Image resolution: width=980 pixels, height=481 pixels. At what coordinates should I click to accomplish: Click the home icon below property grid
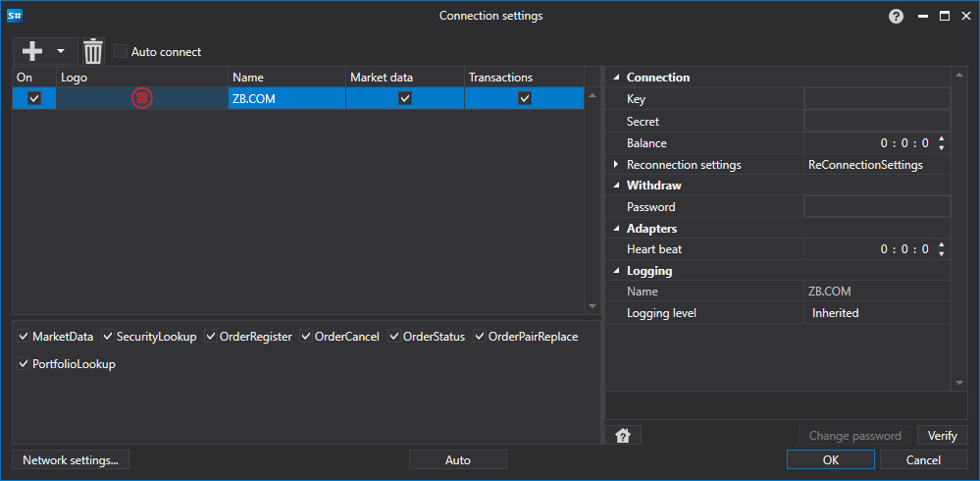click(x=623, y=435)
